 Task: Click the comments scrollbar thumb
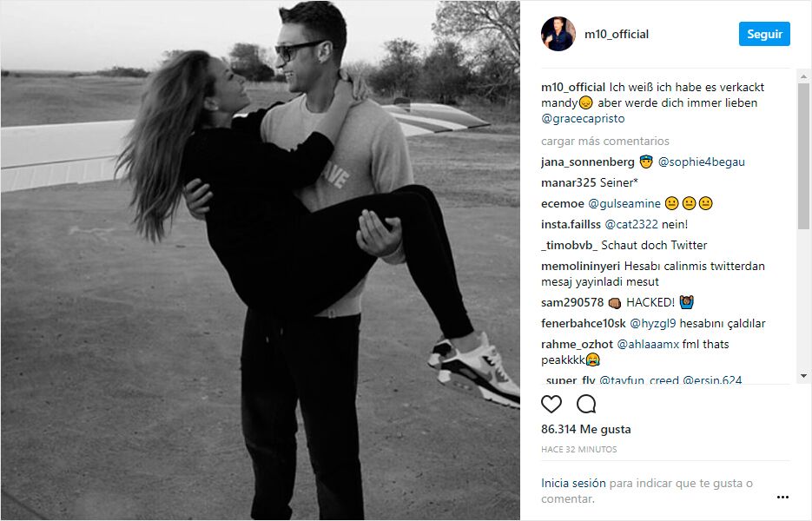(803, 155)
